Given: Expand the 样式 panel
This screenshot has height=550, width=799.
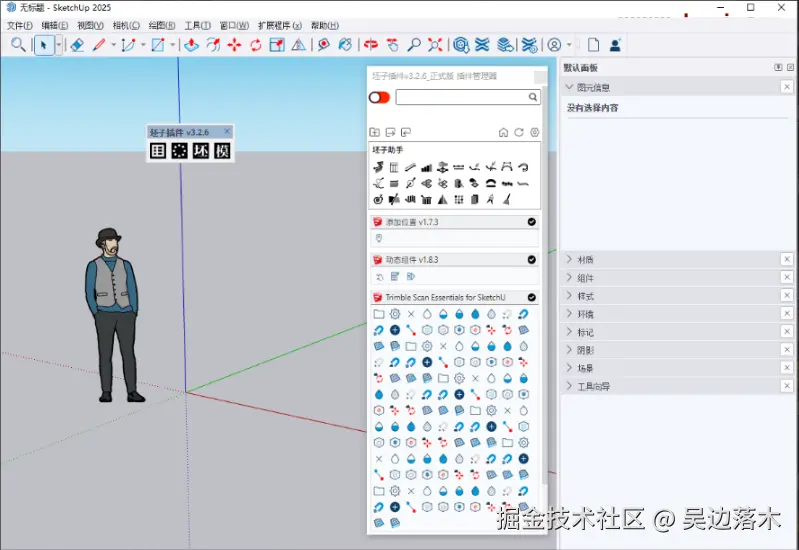Looking at the screenshot, I should [569, 296].
